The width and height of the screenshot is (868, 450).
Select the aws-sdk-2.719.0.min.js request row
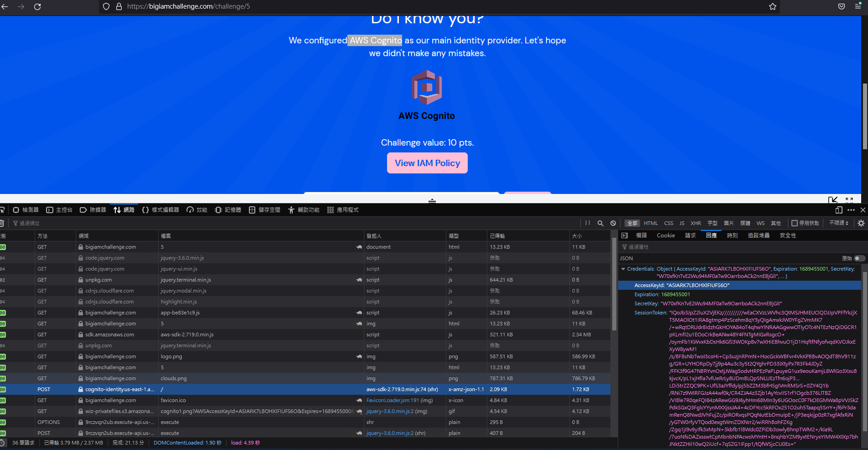305,335
